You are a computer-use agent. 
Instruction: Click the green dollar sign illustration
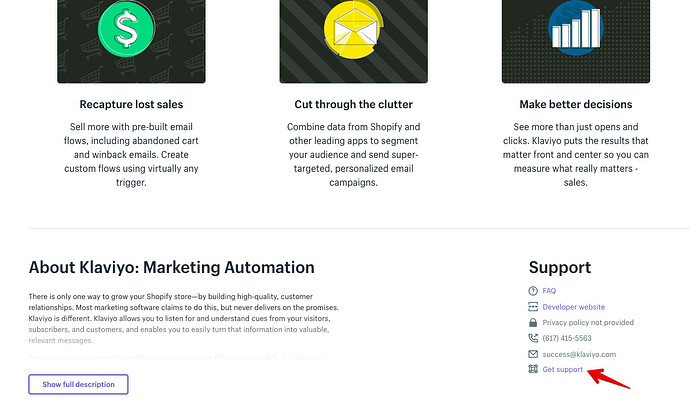point(126,33)
